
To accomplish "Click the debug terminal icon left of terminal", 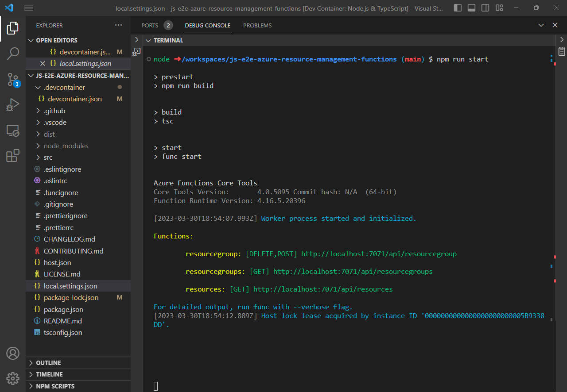I will (x=137, y=51).
